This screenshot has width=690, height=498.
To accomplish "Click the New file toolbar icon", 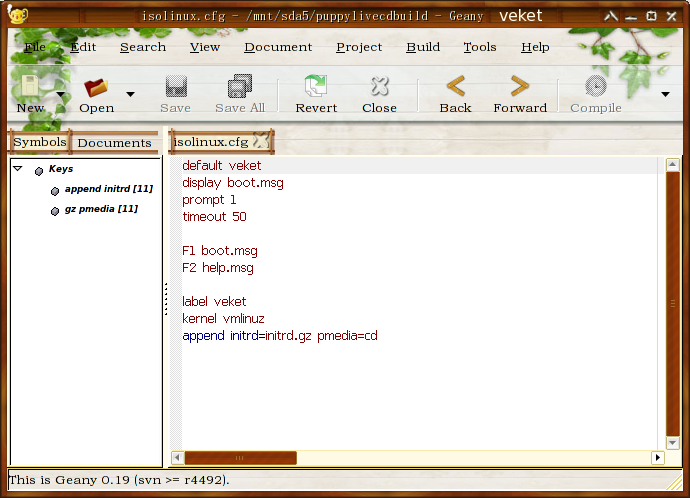I will 30,86.
